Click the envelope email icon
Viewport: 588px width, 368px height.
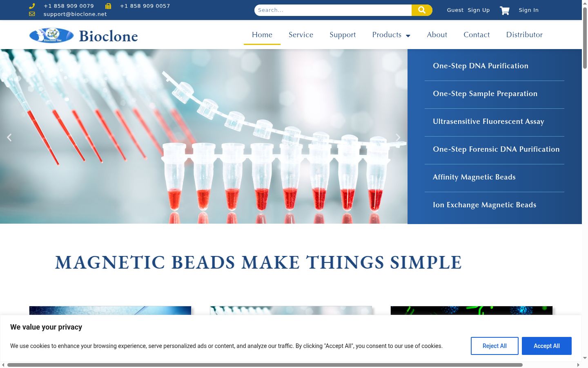pos(32,14)
